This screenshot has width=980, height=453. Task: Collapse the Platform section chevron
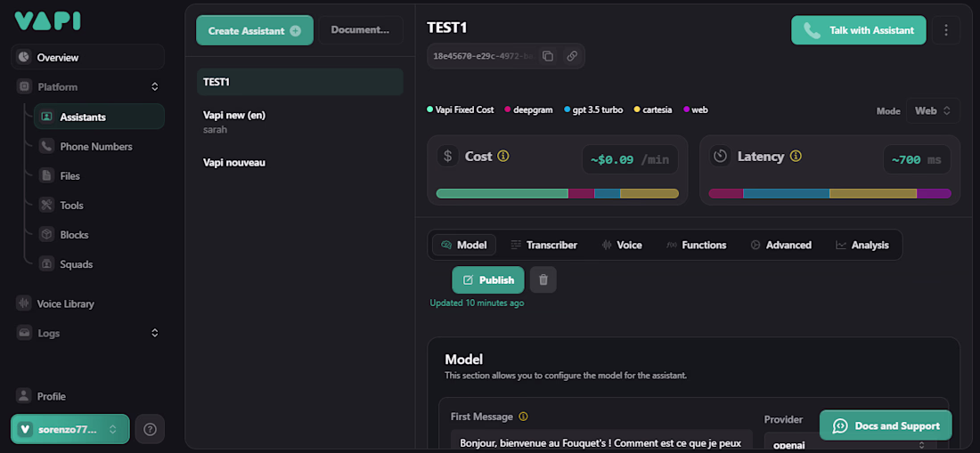155,86
